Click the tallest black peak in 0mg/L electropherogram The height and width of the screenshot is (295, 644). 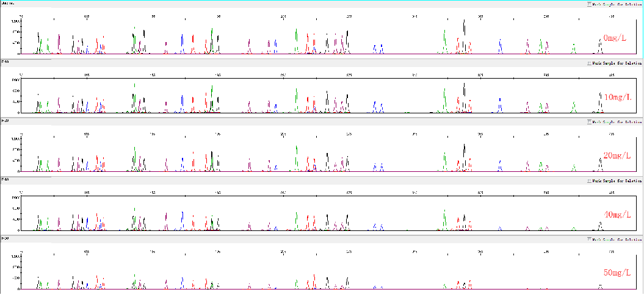tap(464, 36)
